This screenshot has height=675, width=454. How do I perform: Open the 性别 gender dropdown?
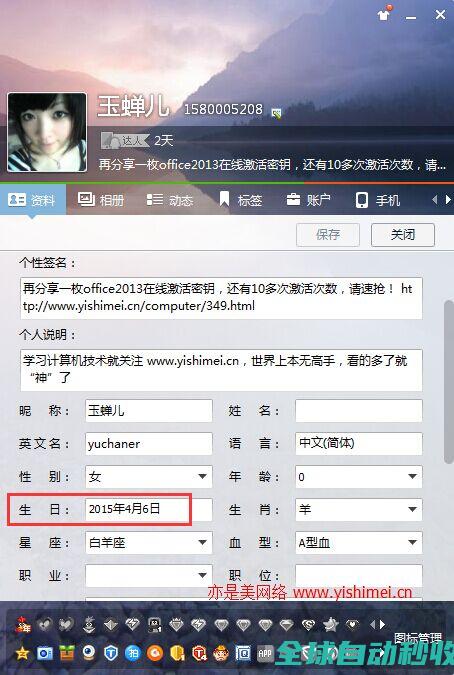coord(149,477)
